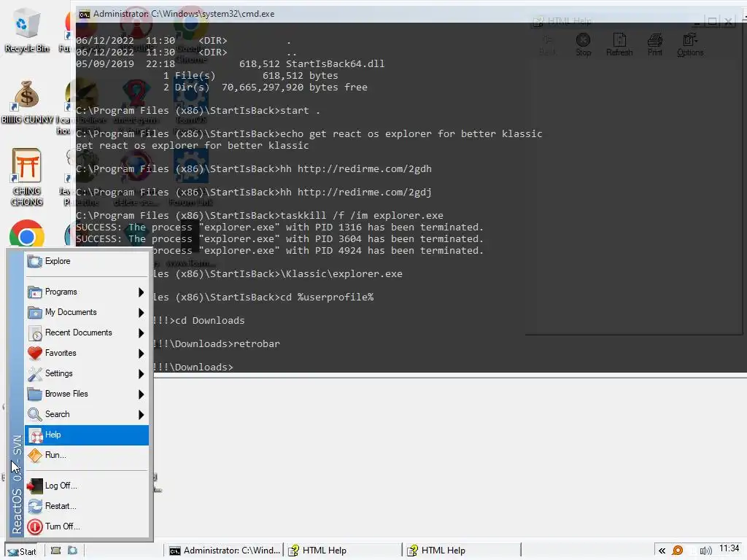Expand the Favorites submenu arrow

pos(141,354)
